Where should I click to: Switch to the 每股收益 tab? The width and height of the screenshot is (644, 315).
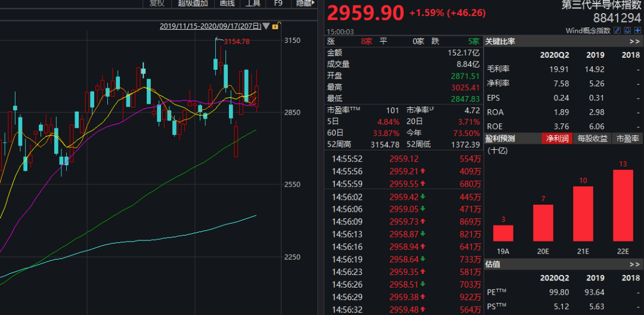(592, 138)
